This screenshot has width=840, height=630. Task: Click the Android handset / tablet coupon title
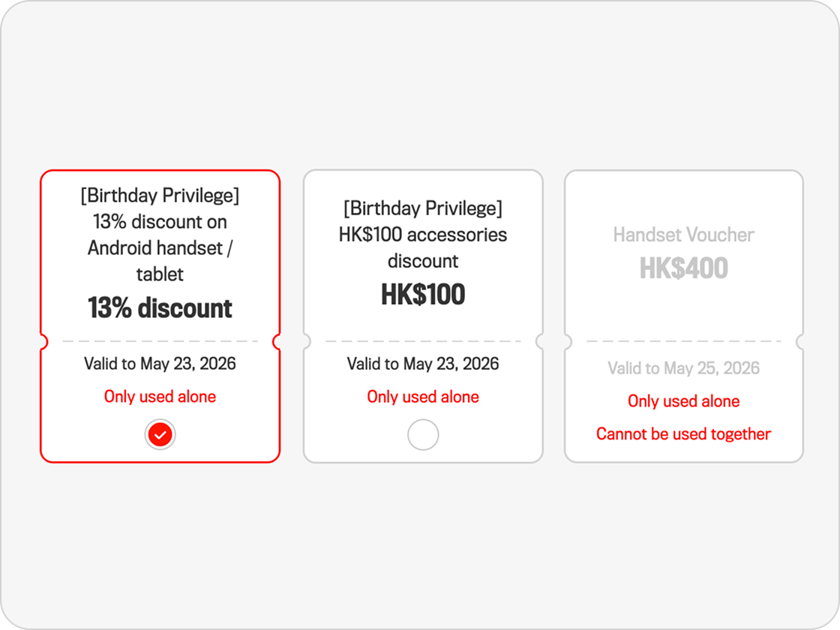[x=160, y=235]
